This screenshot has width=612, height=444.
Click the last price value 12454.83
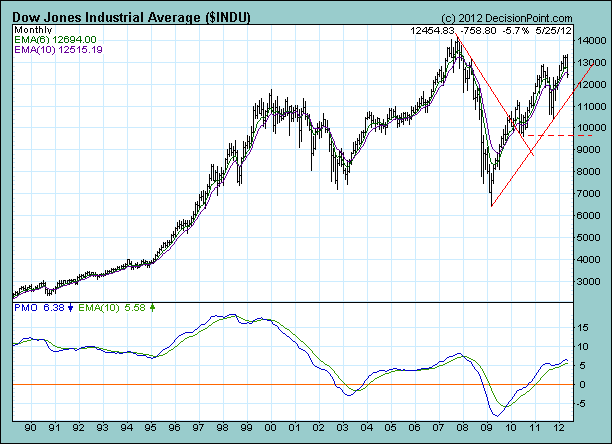pyautogui.click(x=432, y=30)
